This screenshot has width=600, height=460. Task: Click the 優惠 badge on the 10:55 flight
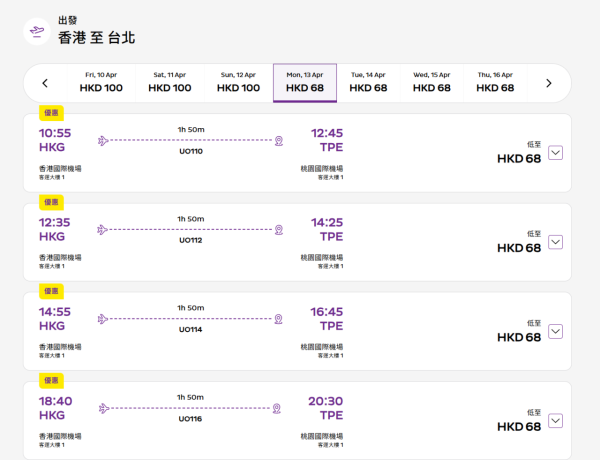click(51, 113)
